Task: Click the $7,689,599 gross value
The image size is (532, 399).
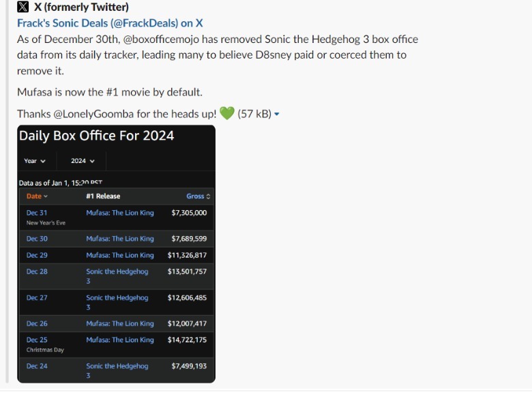Action: click(x=189, y=239)
